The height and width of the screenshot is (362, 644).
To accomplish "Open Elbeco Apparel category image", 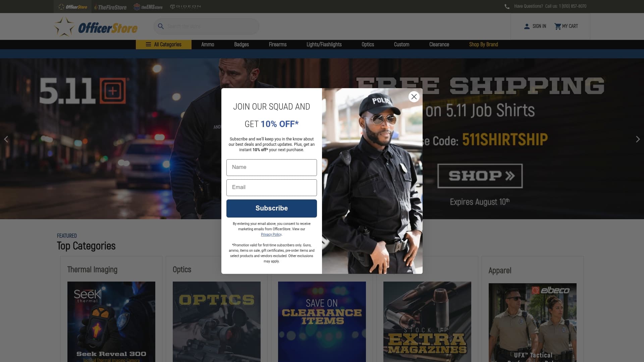I will [x=533, y=323].
